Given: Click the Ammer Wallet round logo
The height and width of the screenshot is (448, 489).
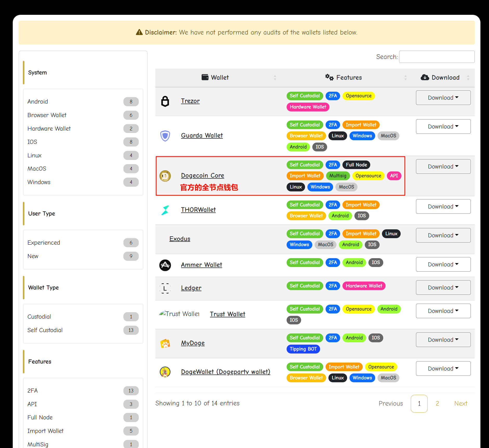Looking at the screenshot, I should pos(165,265).
